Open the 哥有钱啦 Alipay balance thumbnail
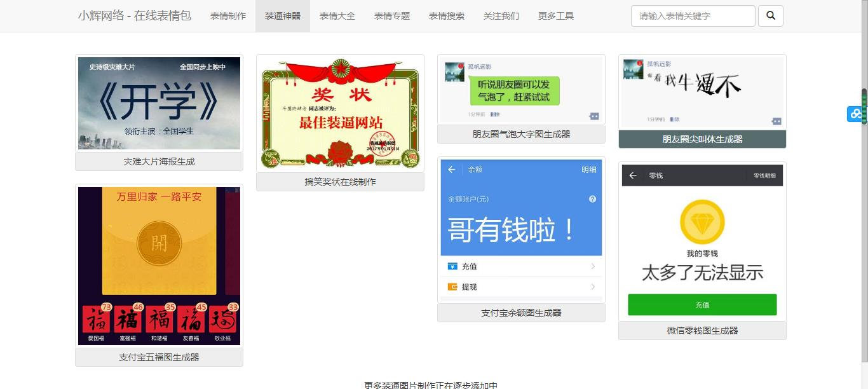 (x=521, y=230)
